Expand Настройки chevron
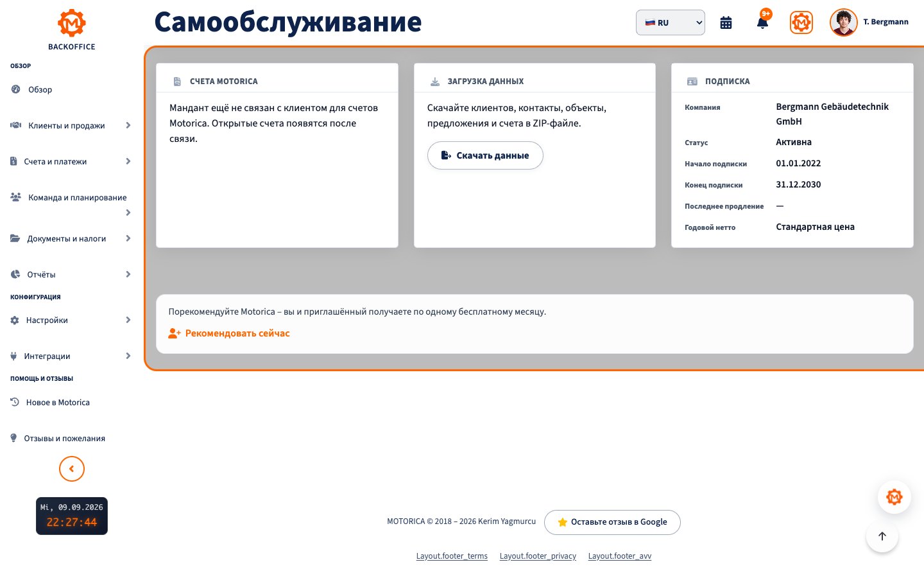 tap(128, 320)
